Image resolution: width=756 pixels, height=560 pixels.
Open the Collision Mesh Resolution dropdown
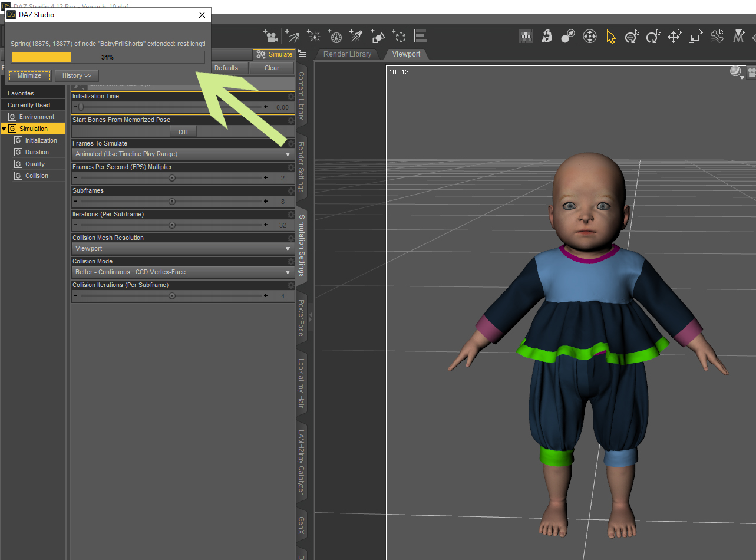183,249
